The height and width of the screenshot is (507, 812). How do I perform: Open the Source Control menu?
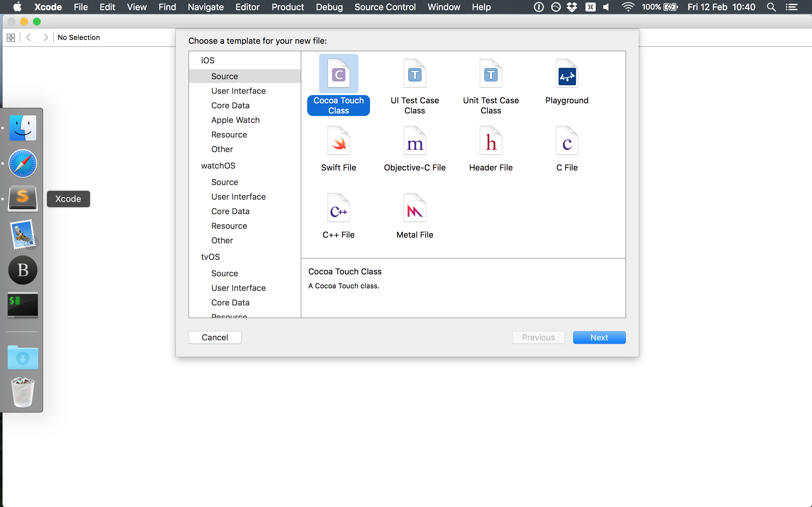point(384,7)
